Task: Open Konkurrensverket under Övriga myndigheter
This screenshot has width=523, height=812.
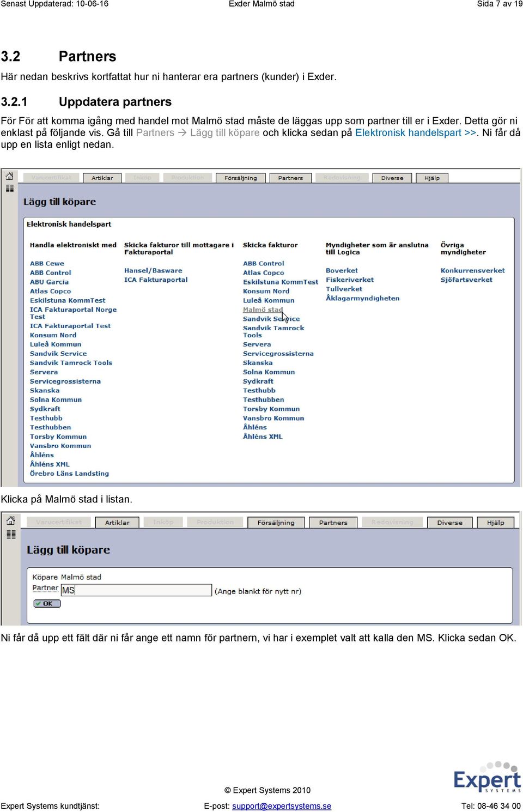Action: pos(473,271)
